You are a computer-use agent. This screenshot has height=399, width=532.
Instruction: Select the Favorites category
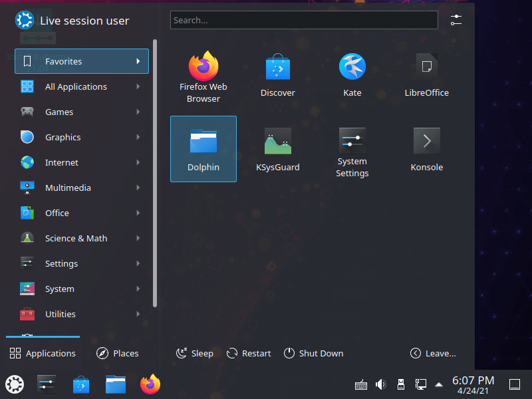pyautogui.click(x=82, y=61)
